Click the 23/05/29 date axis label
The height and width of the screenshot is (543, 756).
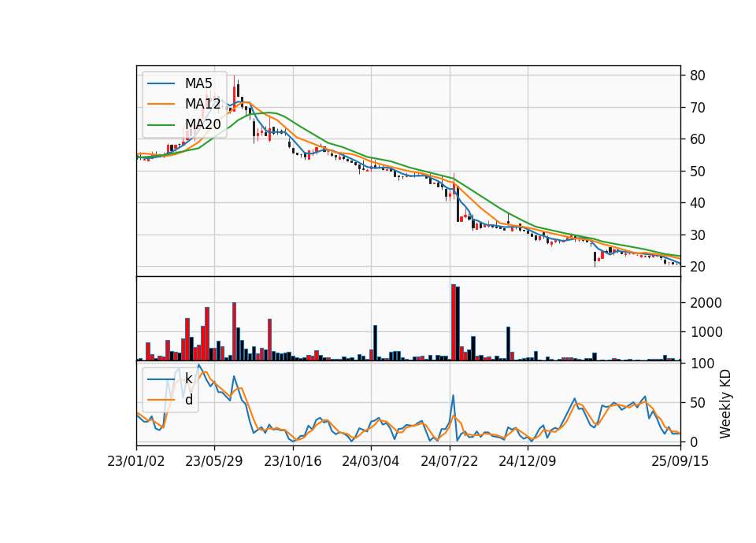tap(214, 461)
